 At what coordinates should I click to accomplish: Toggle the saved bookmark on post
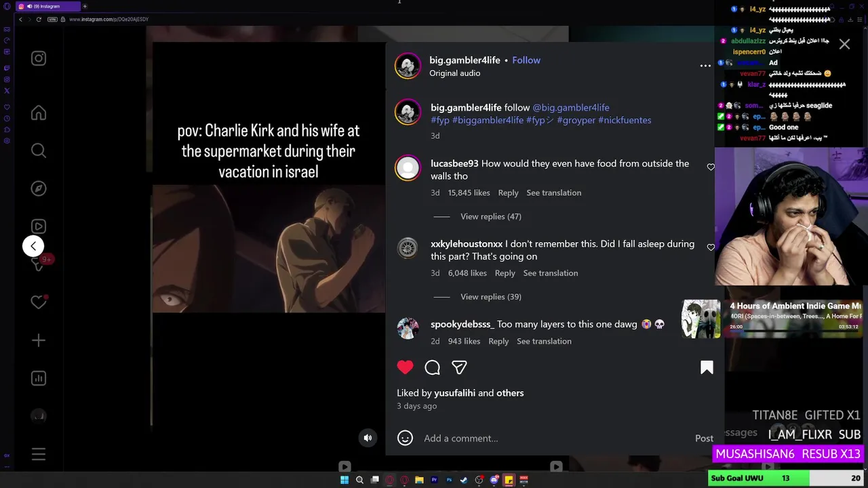click(707, 367)
